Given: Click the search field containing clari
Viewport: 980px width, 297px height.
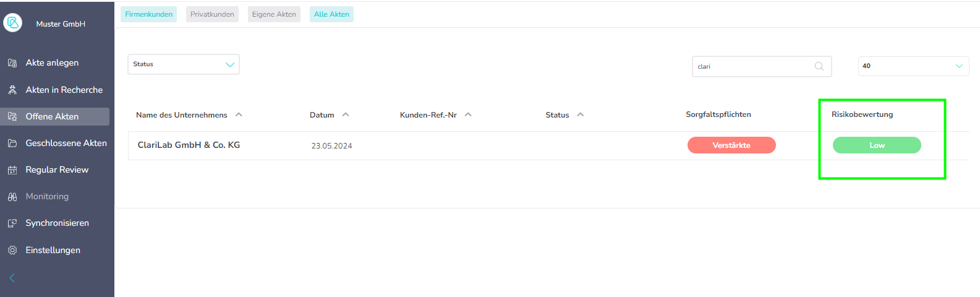Looking at the screenshot, I should 762,66.
